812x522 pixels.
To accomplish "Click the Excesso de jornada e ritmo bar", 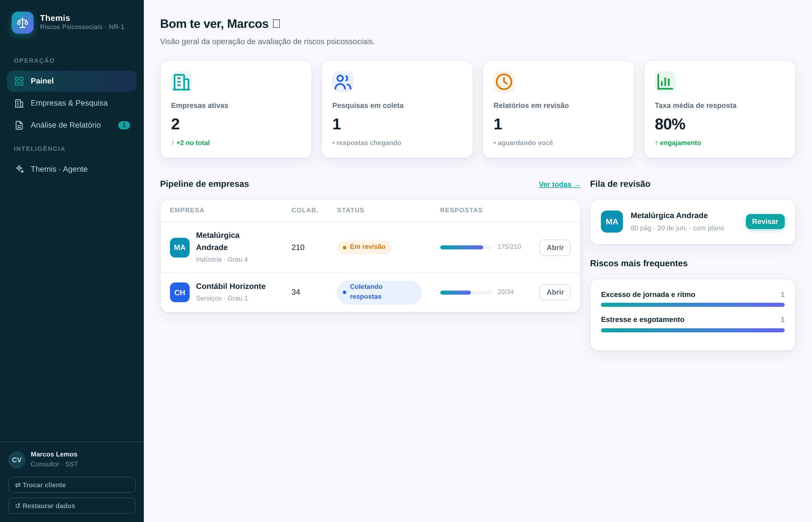I will (692, 305).
